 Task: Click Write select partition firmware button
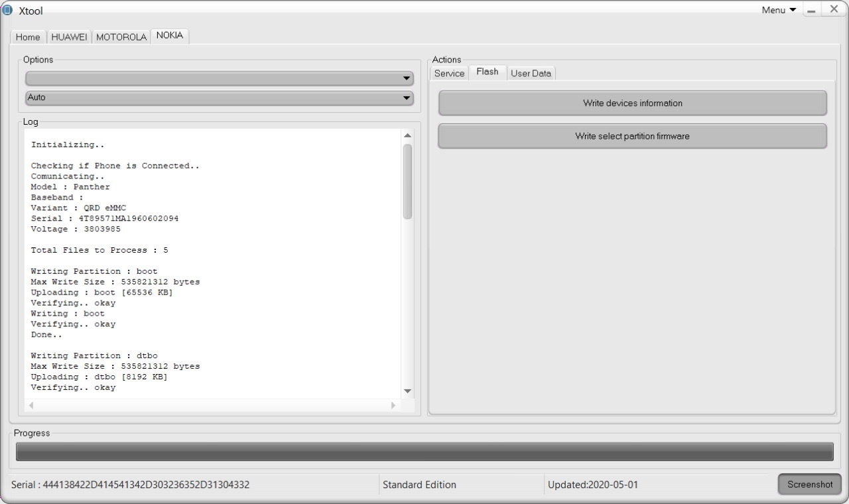click(x=633, y=136)
